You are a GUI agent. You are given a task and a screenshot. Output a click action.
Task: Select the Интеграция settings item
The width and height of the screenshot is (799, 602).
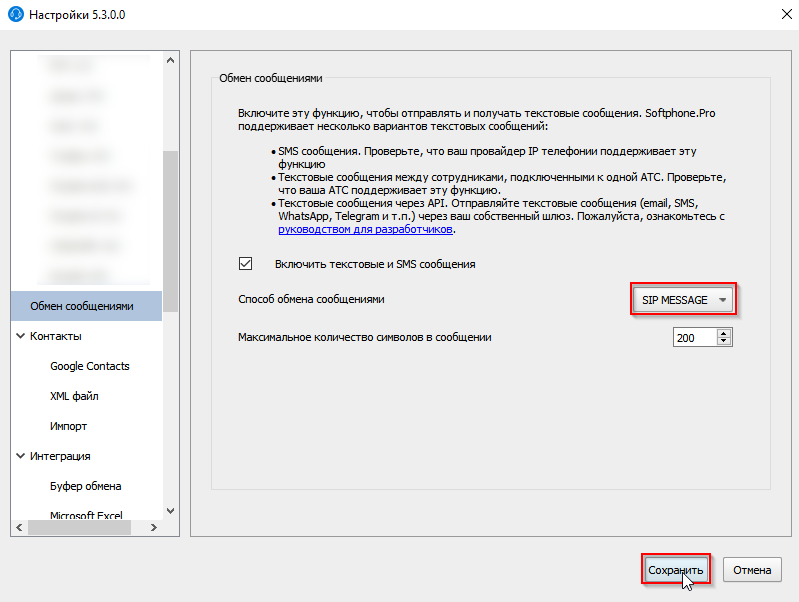pyautogui.click(x=60, y=456)
